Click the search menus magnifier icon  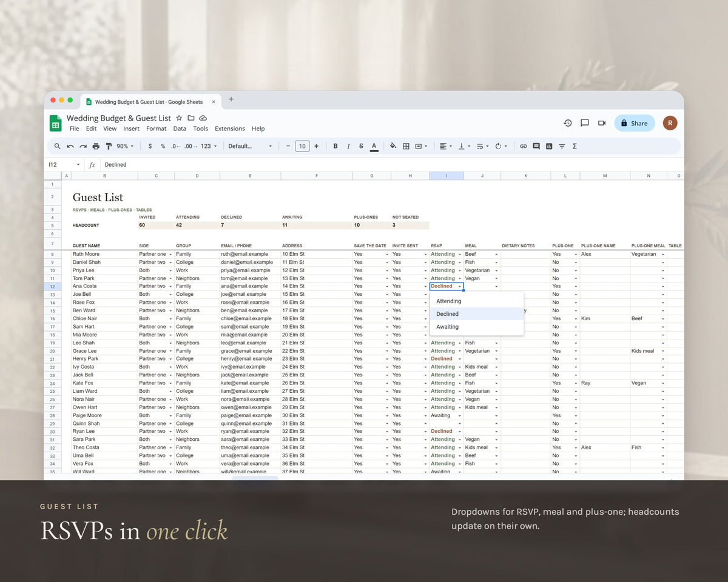(x=57, y=146)
